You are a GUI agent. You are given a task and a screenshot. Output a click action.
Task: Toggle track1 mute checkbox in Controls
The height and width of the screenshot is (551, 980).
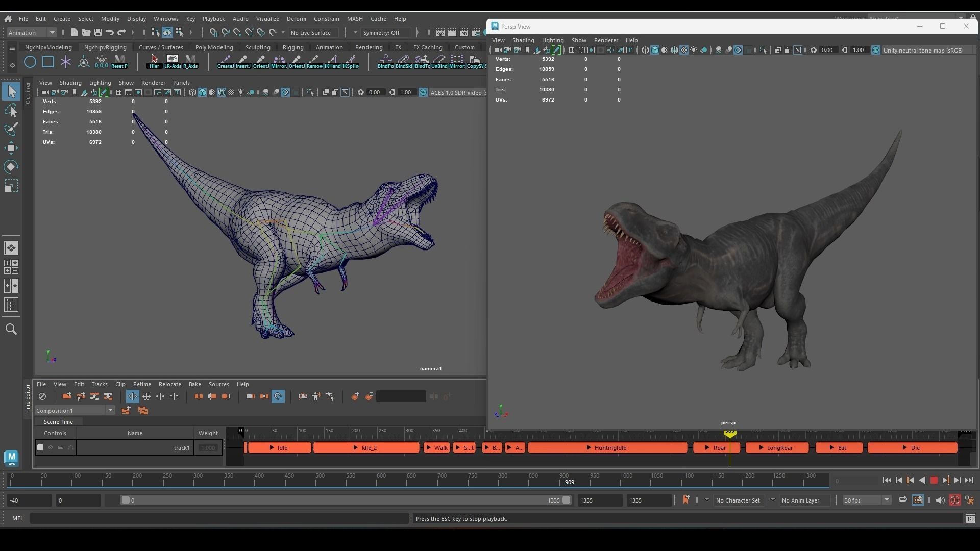tap(40, 448)
